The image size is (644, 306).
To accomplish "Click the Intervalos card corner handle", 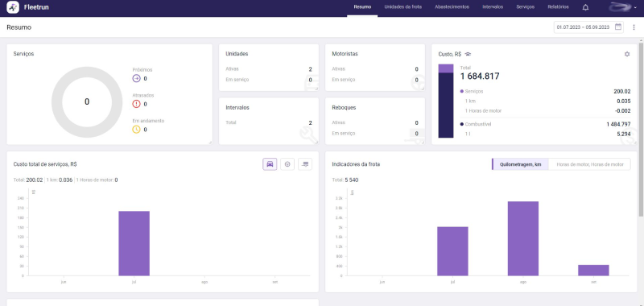I will point(316,142).
